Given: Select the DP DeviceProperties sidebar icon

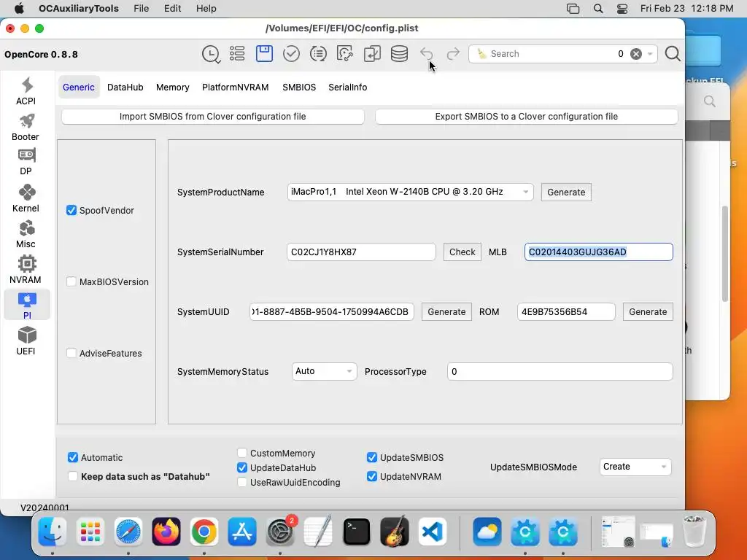Looking at the screenshot, I should (26, 162).
